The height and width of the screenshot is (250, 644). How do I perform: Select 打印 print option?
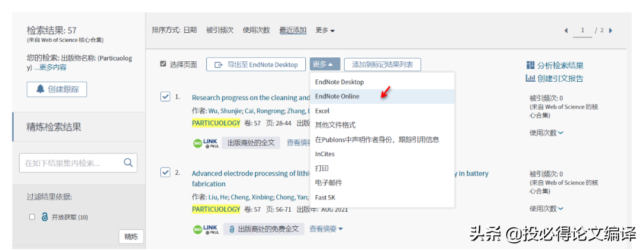pos(382,168)
